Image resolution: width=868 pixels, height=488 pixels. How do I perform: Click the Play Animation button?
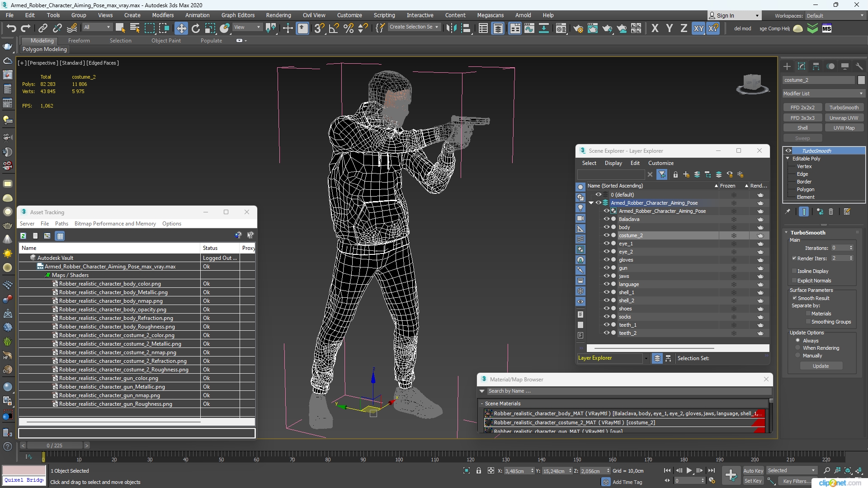pyautogui.click(x=689, y=471)
